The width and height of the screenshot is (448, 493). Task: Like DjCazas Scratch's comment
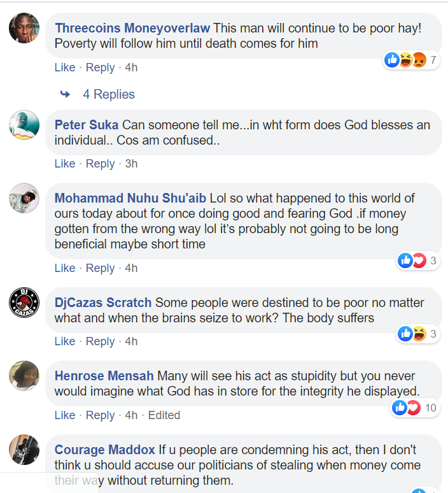tap(65, 341)
